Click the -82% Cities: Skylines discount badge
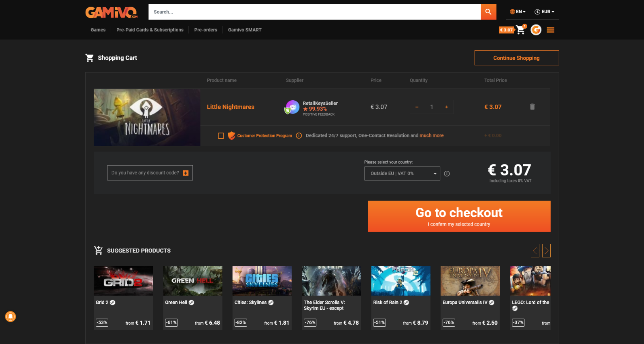The width and height of the screenshot is (644, 344). 241,323
